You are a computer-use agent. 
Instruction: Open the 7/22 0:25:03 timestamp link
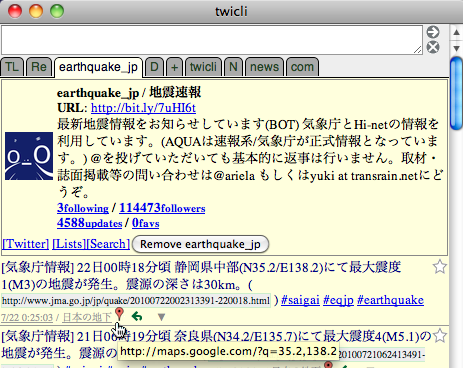click(27, 317)
